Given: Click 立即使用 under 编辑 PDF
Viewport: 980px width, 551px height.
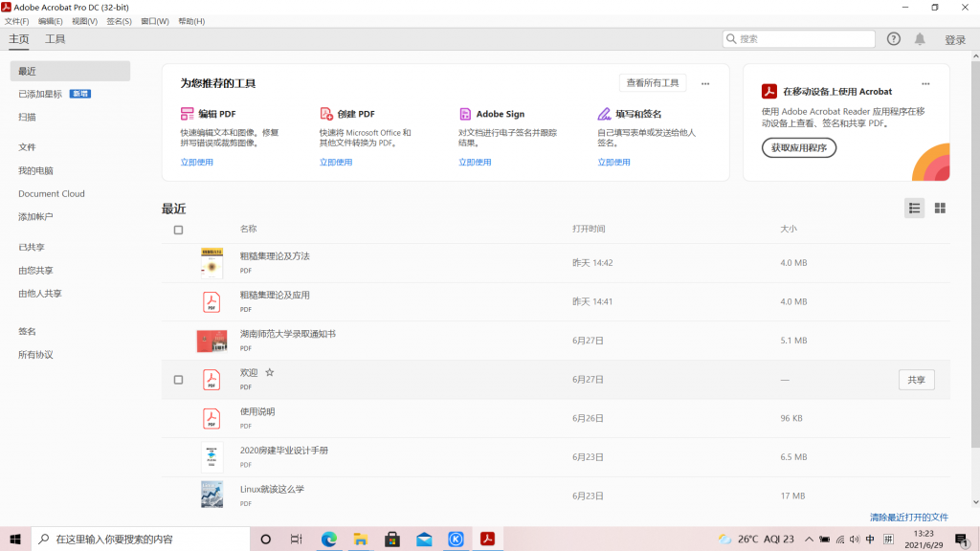Looking at the screenshot, I should coord(197,162).
